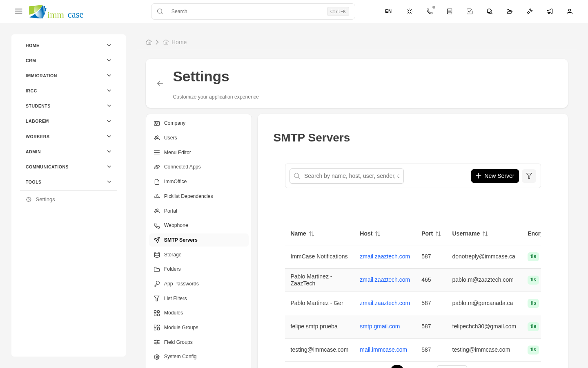Focus the global Search field in the header

253,11
